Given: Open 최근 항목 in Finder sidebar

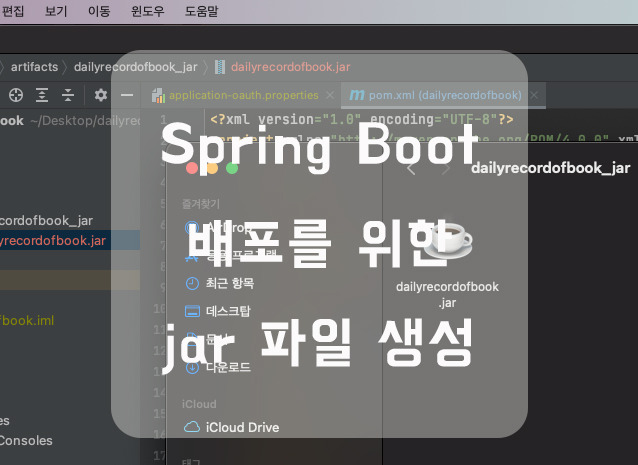Looking at the screenshot, I should pos(229,283).
